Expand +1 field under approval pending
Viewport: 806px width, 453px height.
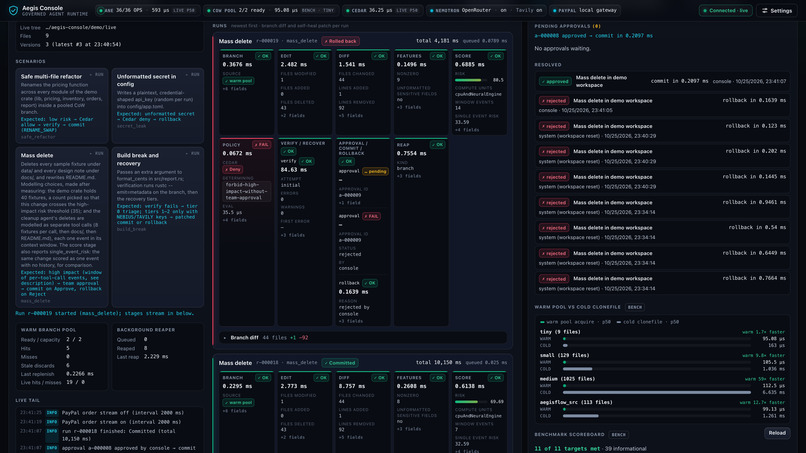[x=349, y=203]
